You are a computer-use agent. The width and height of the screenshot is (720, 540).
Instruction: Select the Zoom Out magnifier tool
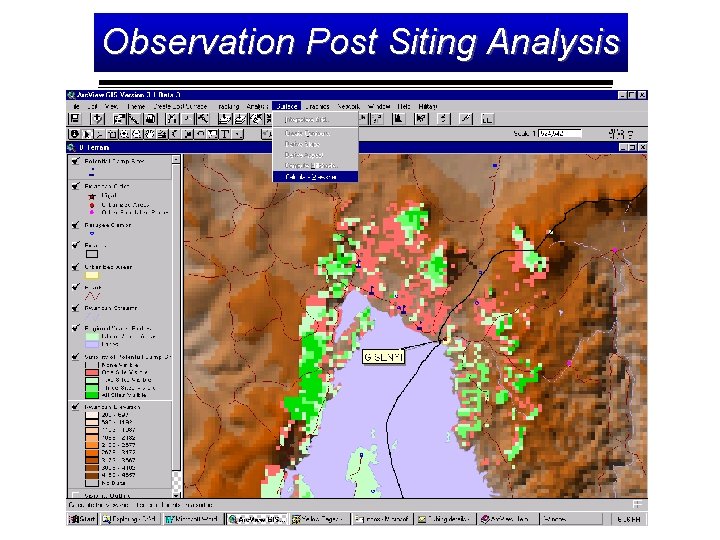137,134
